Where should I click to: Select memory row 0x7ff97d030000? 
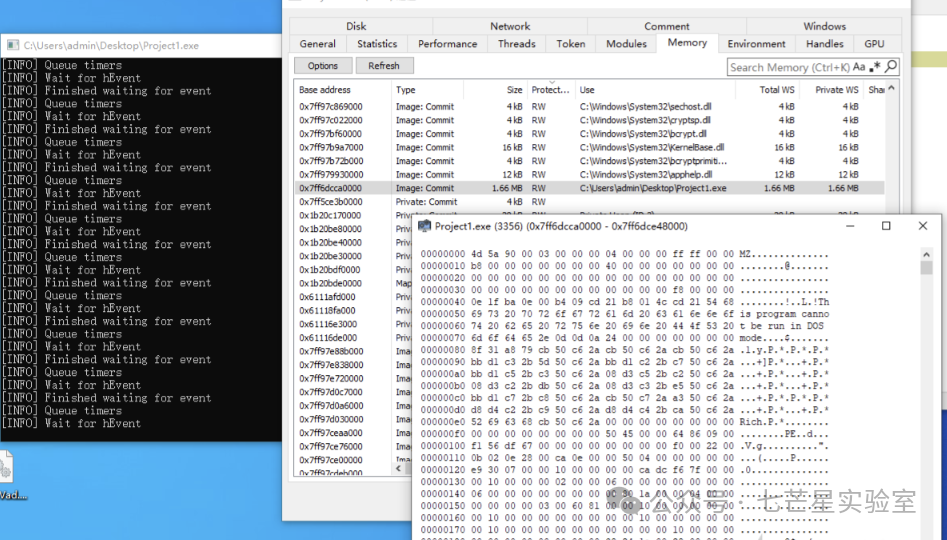[x=353, y=419]
